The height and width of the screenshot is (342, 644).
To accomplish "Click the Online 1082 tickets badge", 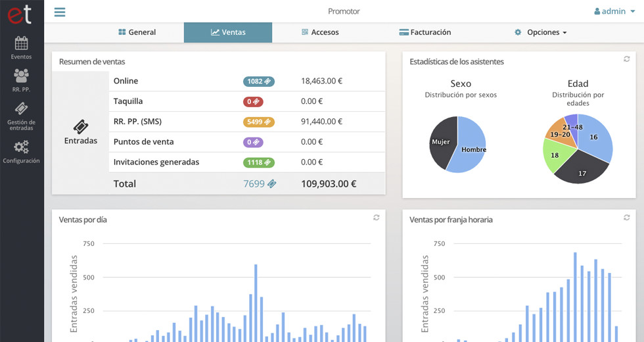I will click(x=259, y=82).
